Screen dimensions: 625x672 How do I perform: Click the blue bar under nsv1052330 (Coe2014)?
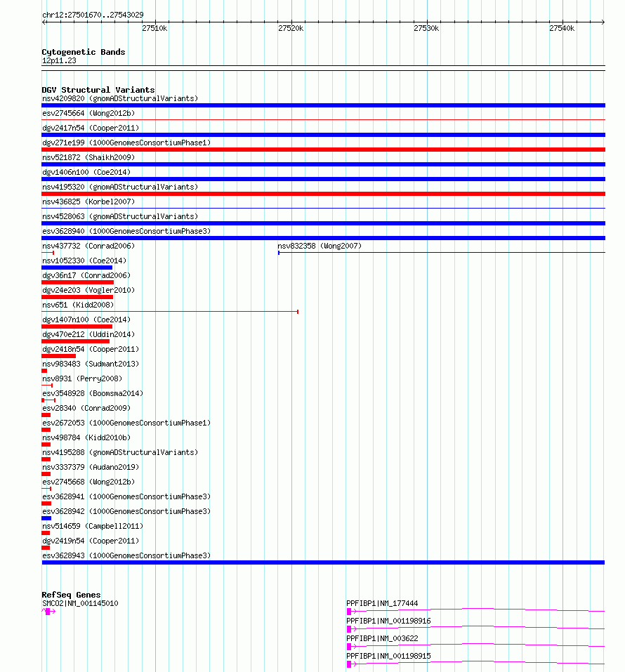[x=77, y=268]
